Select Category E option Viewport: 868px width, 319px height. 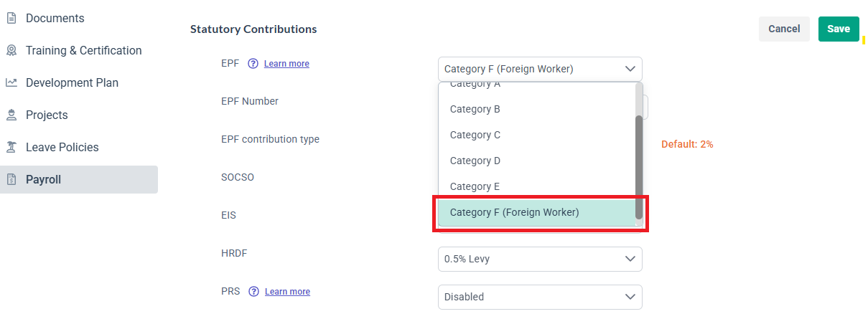(x=475, y=186)
